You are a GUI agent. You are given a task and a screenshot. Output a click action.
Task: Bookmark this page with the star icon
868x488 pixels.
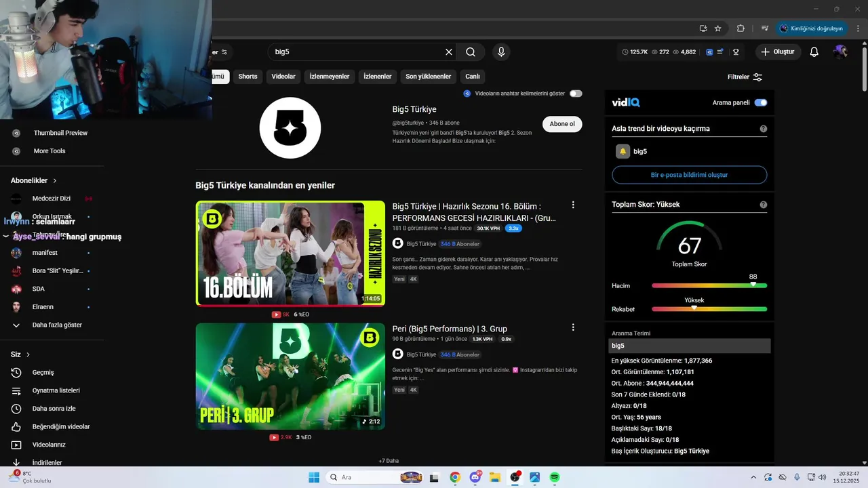point(718,28)
